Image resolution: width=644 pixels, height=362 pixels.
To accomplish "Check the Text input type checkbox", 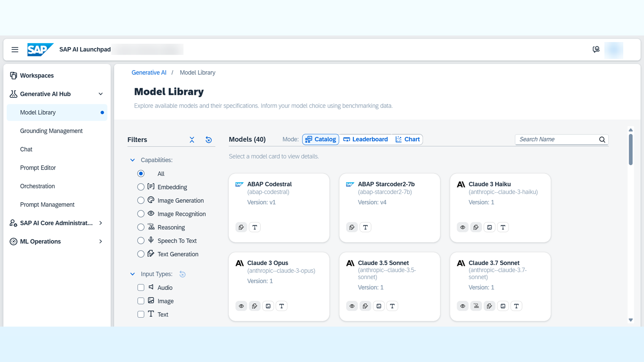I will [141, 315].
